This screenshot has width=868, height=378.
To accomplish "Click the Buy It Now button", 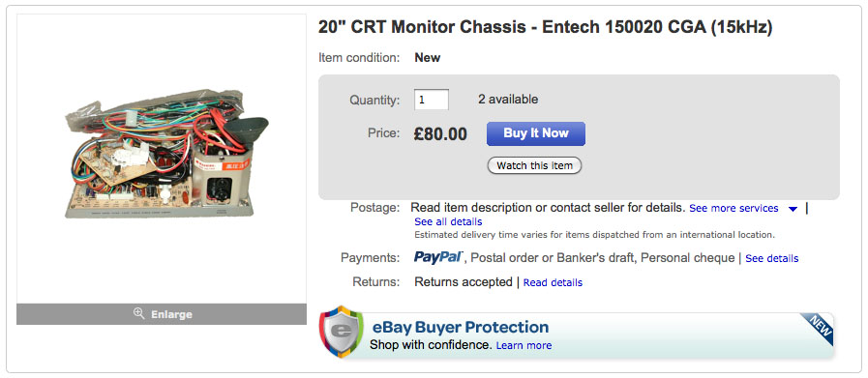I will pyautogui.click(x=536, y=133).
